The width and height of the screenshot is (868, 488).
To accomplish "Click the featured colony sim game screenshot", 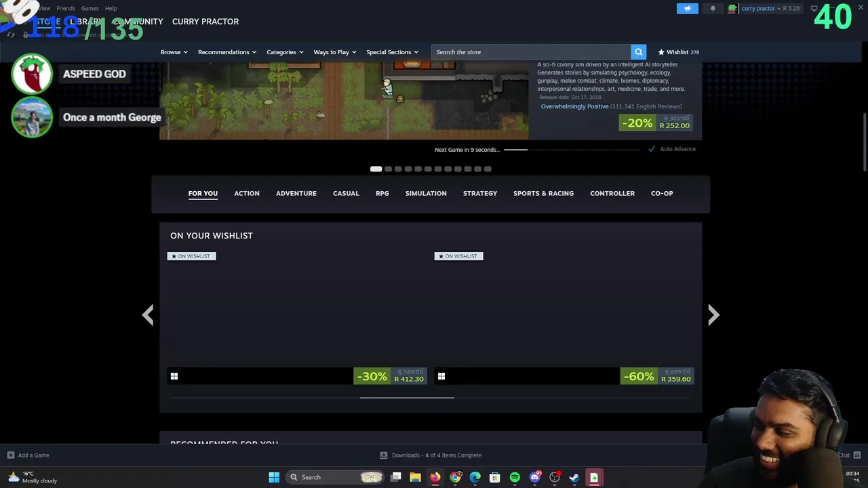I will point(344,100).
